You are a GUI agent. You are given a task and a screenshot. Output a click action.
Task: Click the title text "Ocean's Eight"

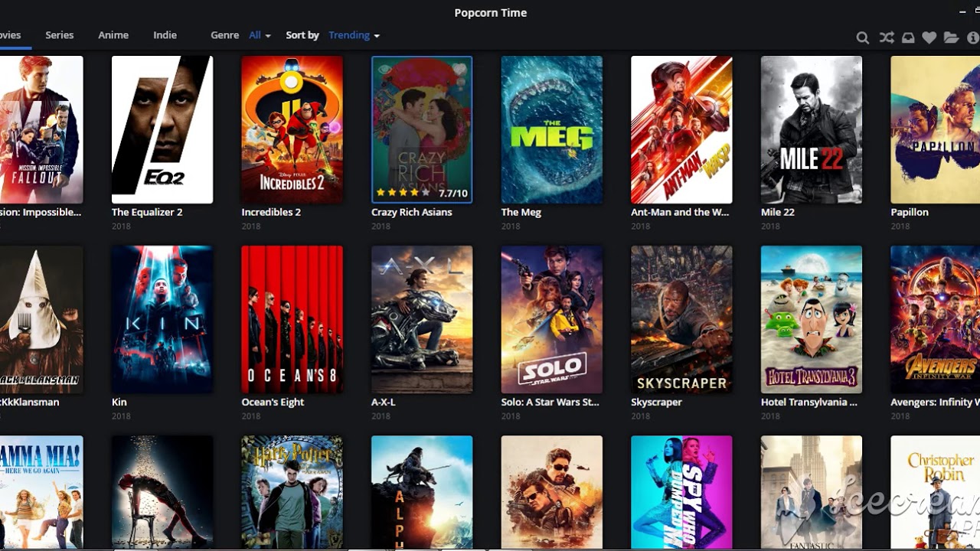(x=273, y=402)
